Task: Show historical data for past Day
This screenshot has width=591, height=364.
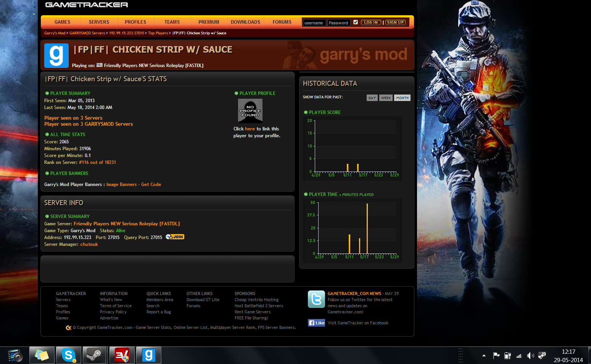Action: 372,98
